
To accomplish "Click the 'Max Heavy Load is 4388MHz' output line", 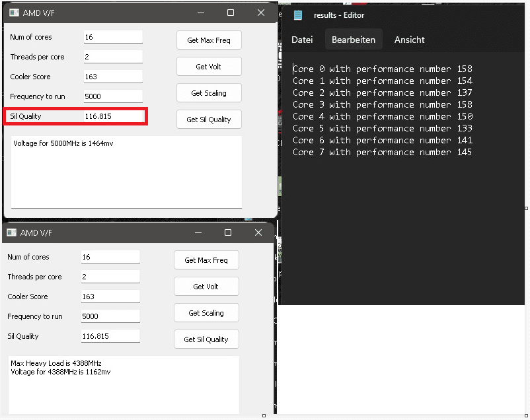I will click(x=56, y=363).
